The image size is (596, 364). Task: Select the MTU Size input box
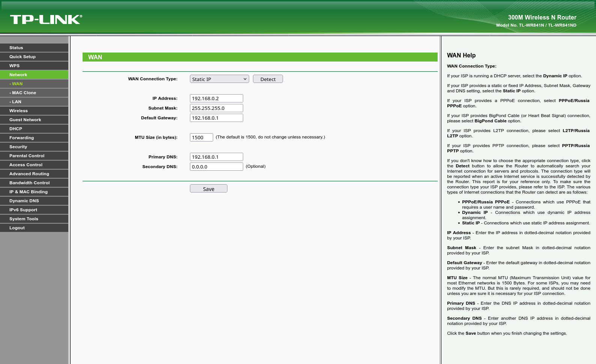click(202, 137)
